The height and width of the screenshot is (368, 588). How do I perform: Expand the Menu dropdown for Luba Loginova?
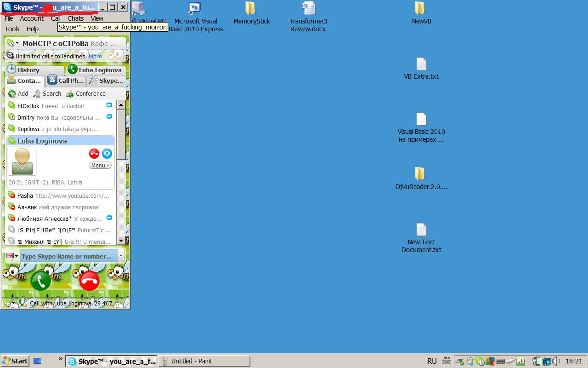point(100,166)
